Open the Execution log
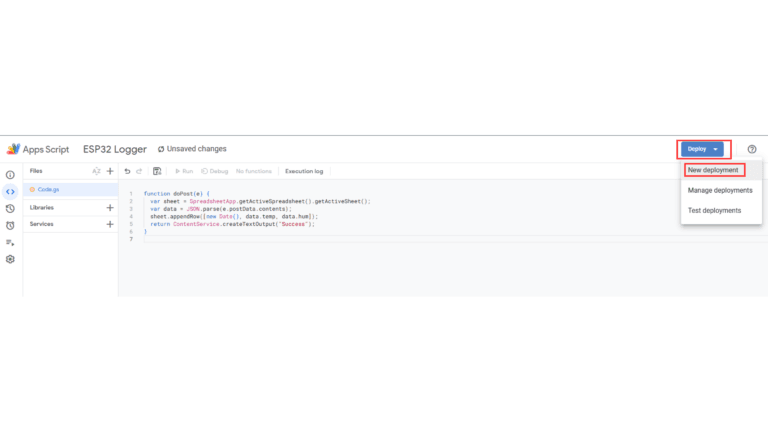 click(x=304, y=171)
